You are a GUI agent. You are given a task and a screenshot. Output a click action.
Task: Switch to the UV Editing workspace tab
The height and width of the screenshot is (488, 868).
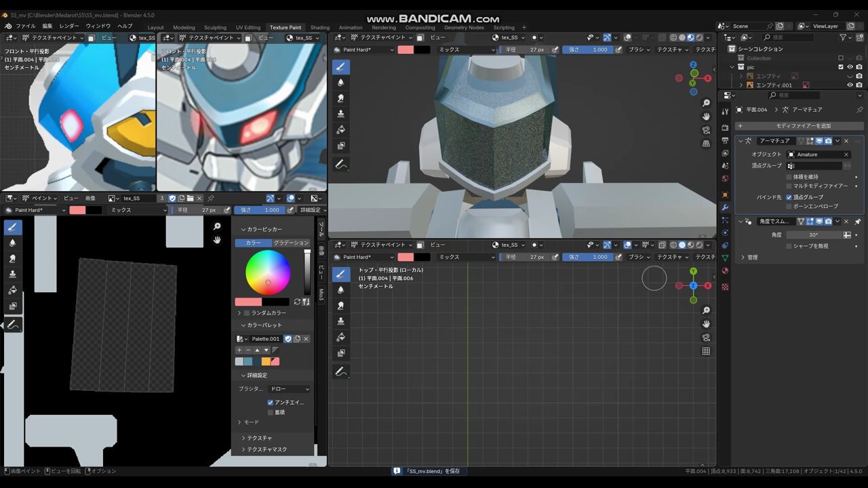pyautogui.click(x=248, y=28)
